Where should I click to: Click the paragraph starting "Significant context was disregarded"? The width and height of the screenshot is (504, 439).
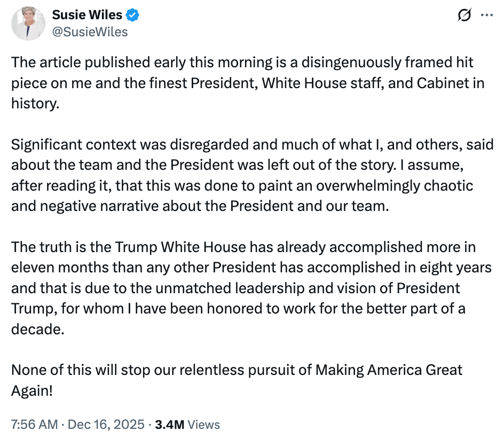click(252, 175)
